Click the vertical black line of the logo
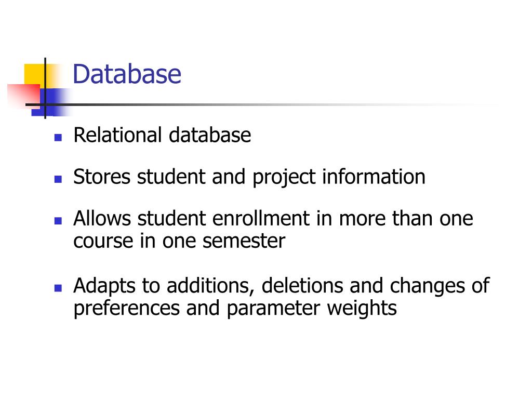Screen dimensions: 532x399 point(45,88)
